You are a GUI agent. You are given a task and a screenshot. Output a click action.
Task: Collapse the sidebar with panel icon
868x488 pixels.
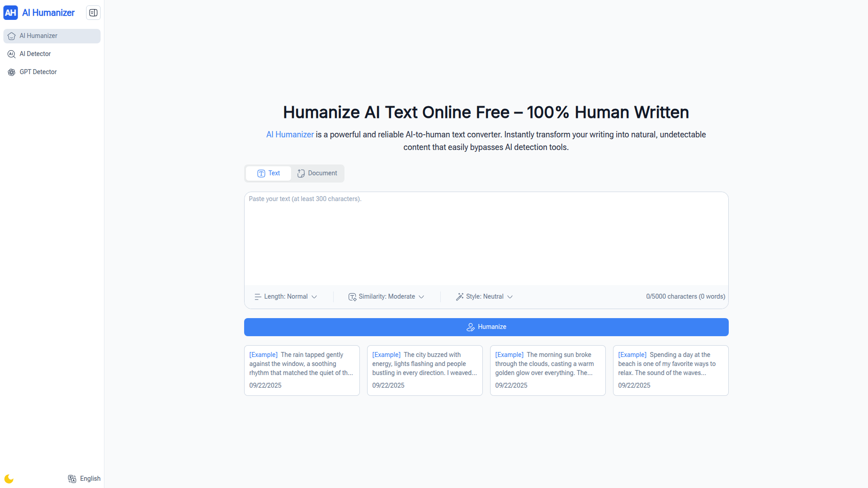coord(93,13)
